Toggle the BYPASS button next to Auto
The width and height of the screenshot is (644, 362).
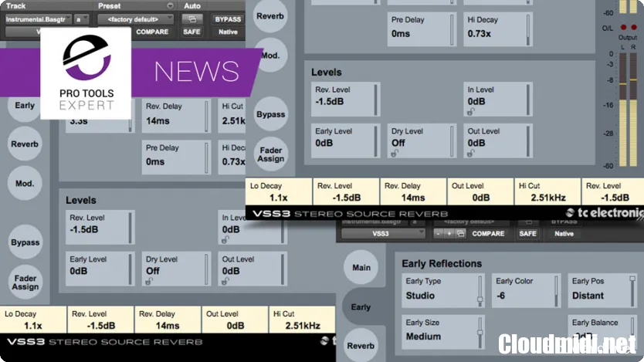tap(227, 19)
